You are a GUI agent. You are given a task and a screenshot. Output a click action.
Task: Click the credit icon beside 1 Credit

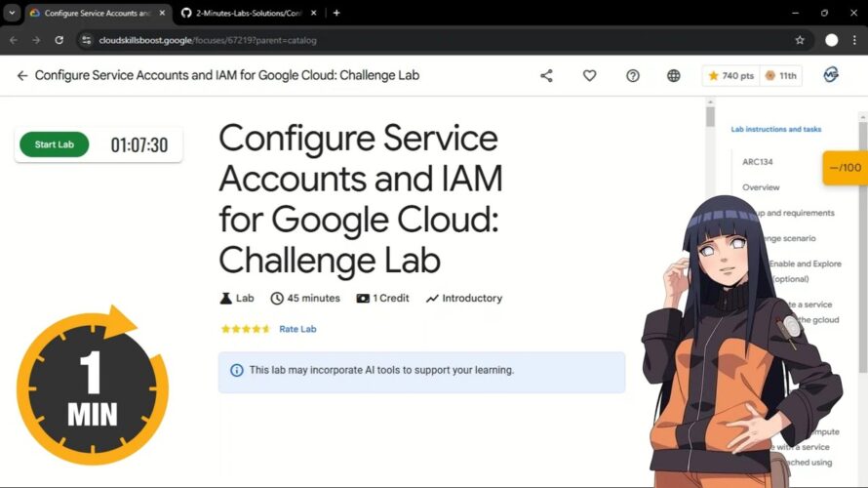(363, 299)
